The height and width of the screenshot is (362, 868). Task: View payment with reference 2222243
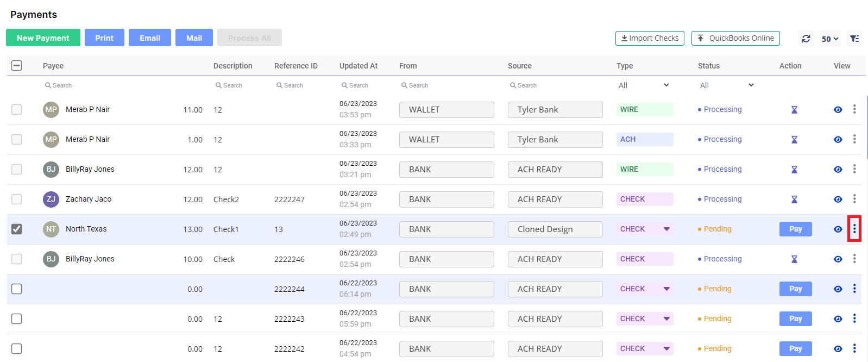pos(838,319)
